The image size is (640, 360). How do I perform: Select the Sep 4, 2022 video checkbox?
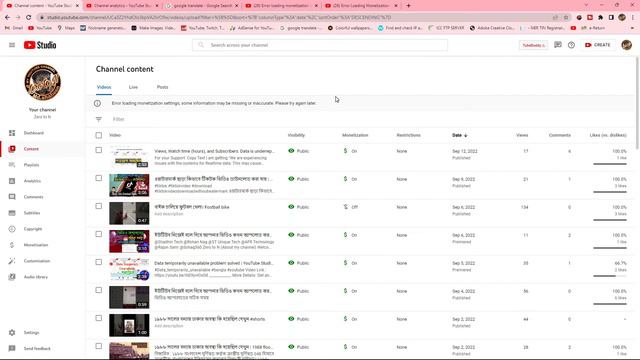pos(99,290)
